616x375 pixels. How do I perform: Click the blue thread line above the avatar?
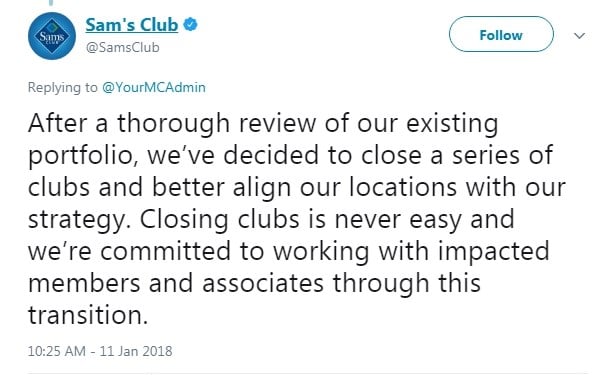tap(50, 2)
